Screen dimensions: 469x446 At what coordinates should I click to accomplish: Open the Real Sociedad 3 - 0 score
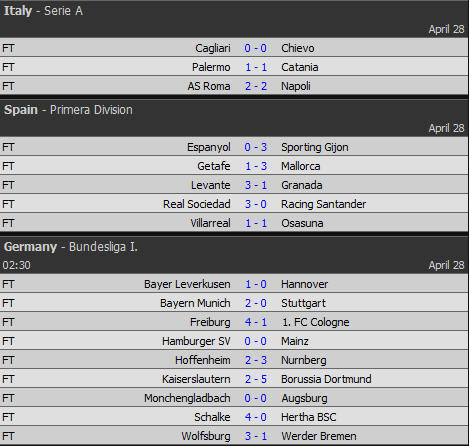[x=256, y=204]
